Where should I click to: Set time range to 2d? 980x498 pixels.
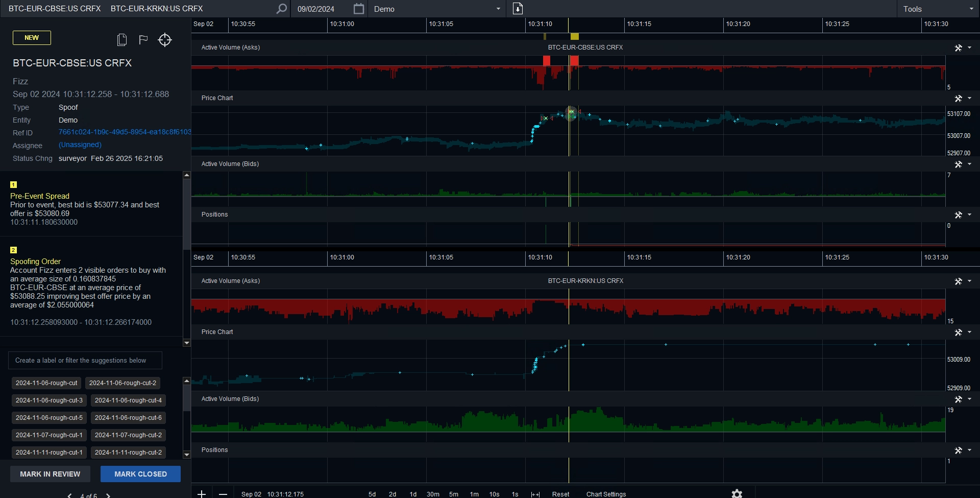(x=393, y=494)
